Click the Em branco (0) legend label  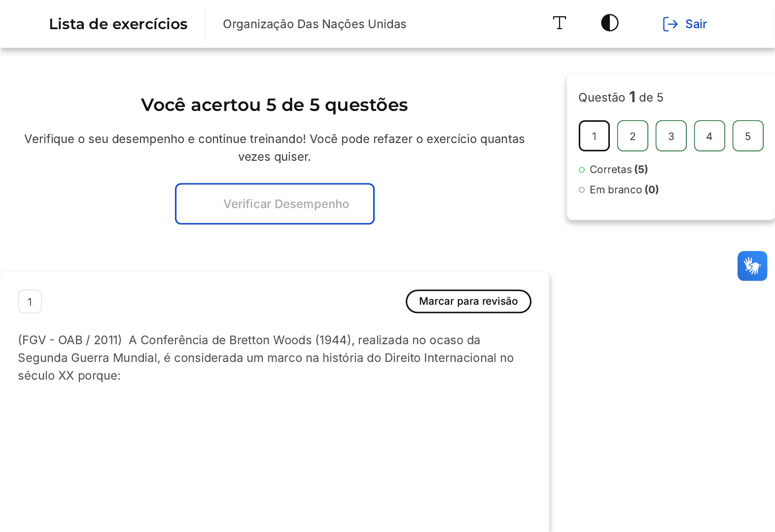pos(624,190)
